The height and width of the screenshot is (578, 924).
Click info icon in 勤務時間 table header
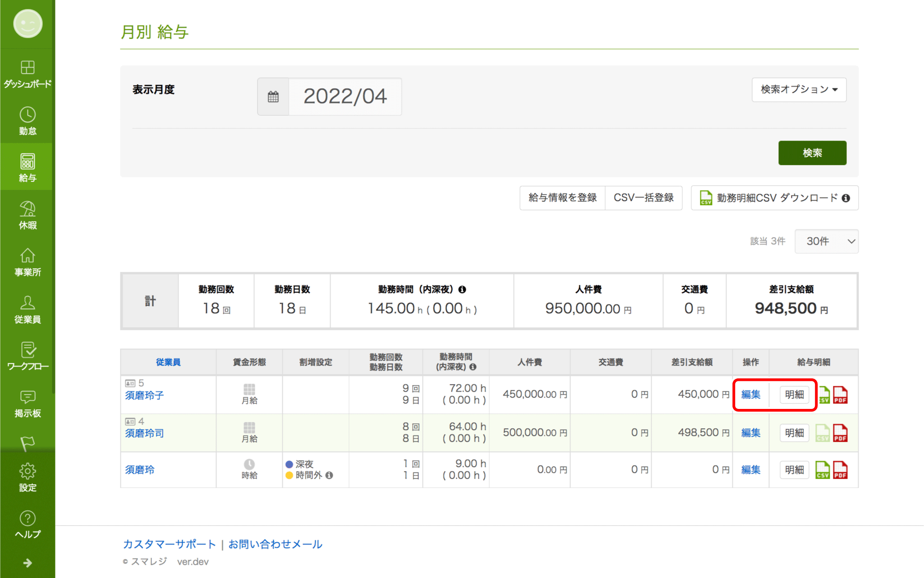pyautogui.click(x=473, y=367)
